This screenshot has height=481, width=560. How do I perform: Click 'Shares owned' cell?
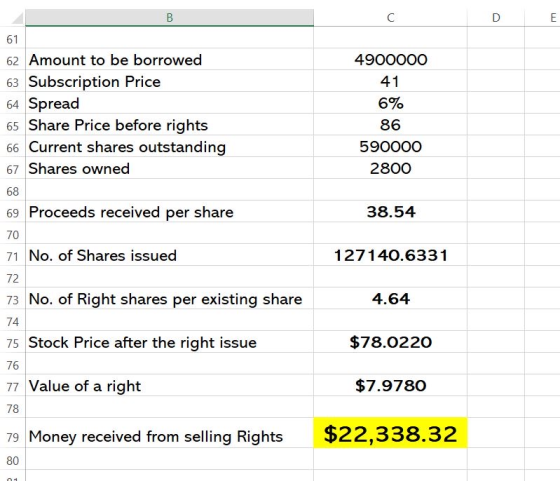170,169
